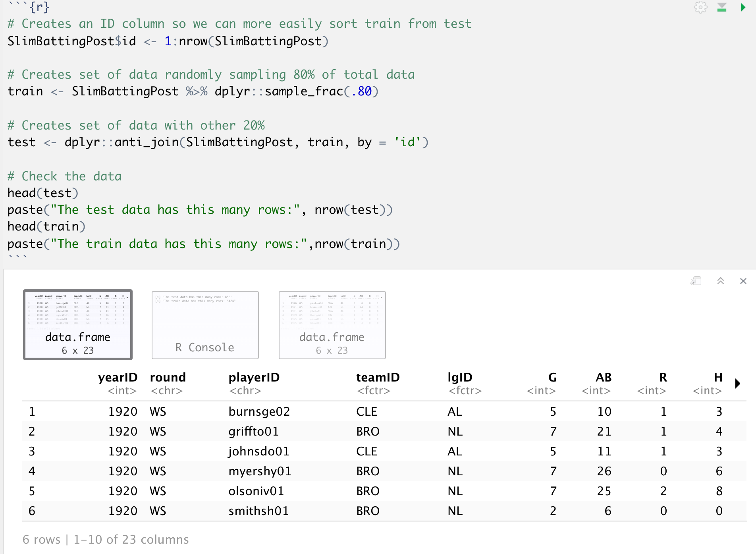Viewport: 756px width, 554px height.
Task: Show next columns with the right arrow
Action: pos(738,384)
